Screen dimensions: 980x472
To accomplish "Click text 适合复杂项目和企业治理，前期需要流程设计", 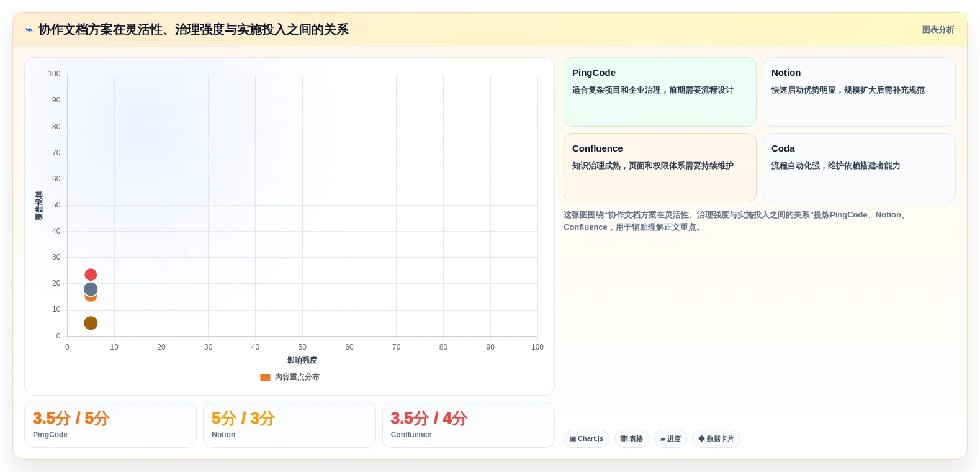I will (x=653, y=90).
